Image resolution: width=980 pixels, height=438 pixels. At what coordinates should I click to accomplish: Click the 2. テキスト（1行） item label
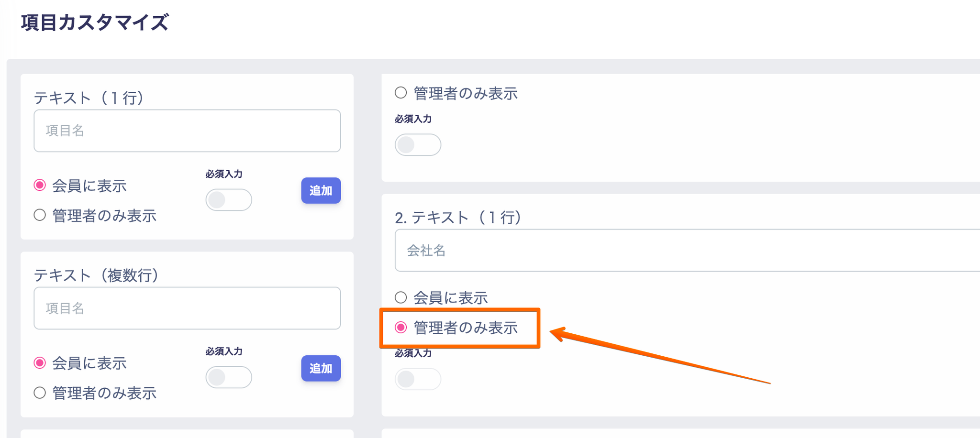click(x=457, y=218)
